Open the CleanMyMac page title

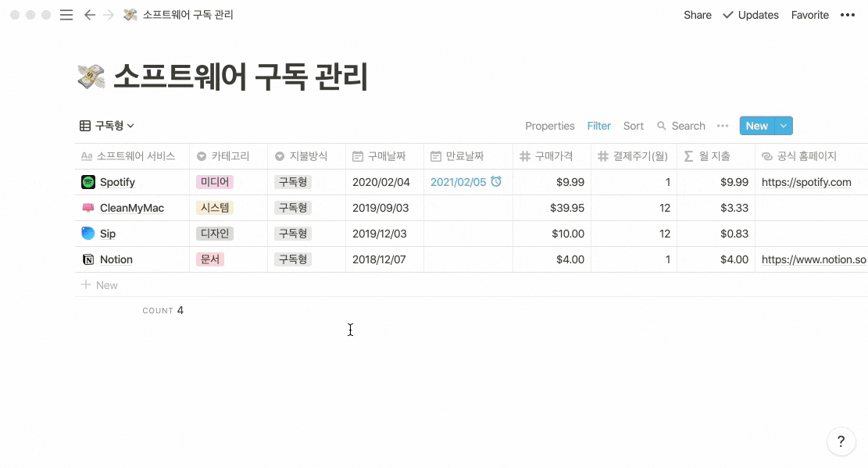point(132,208)
